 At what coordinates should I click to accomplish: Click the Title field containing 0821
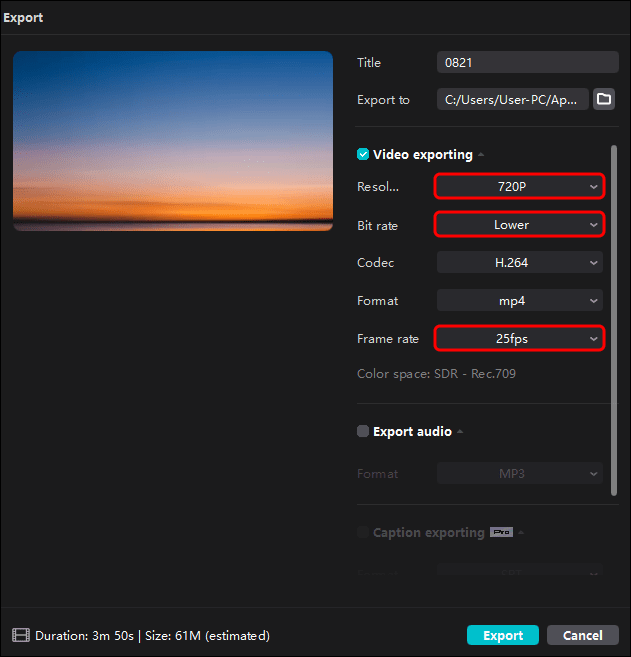pos(527,62)
